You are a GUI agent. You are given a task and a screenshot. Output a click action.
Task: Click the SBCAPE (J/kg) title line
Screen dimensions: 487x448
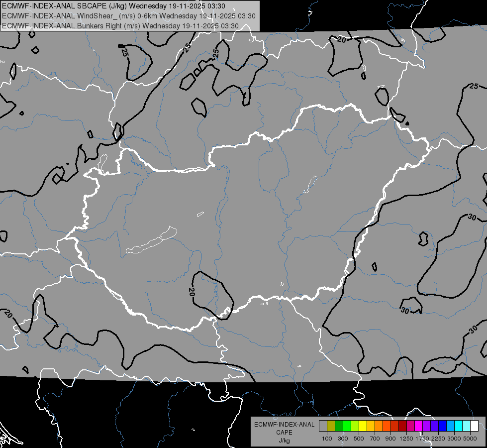coord(114,6)
